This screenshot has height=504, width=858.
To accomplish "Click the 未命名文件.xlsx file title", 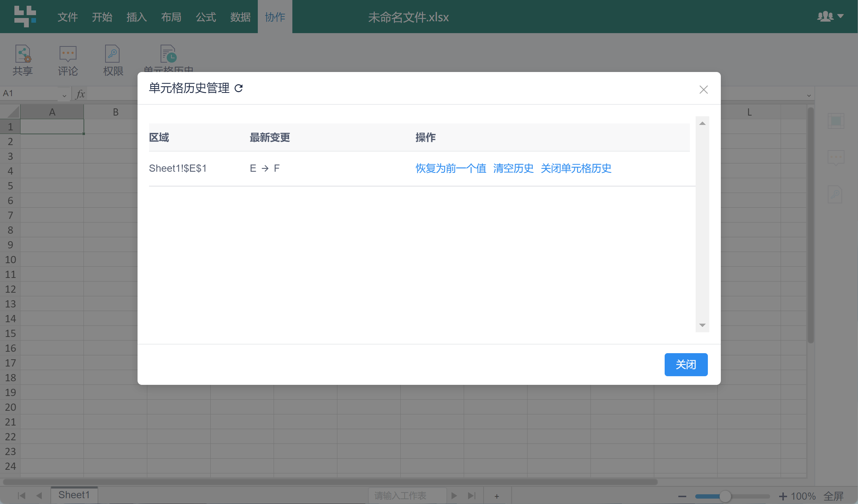I will 408,17.
